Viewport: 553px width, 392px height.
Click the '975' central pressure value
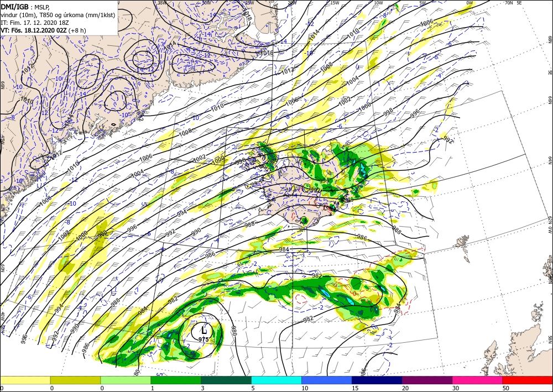point(204,339)
